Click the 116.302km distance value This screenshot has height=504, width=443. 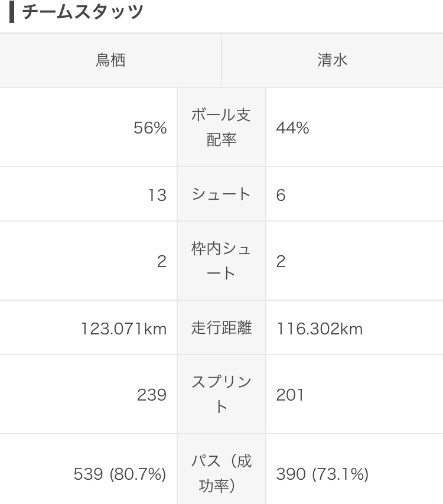(320, 329)
